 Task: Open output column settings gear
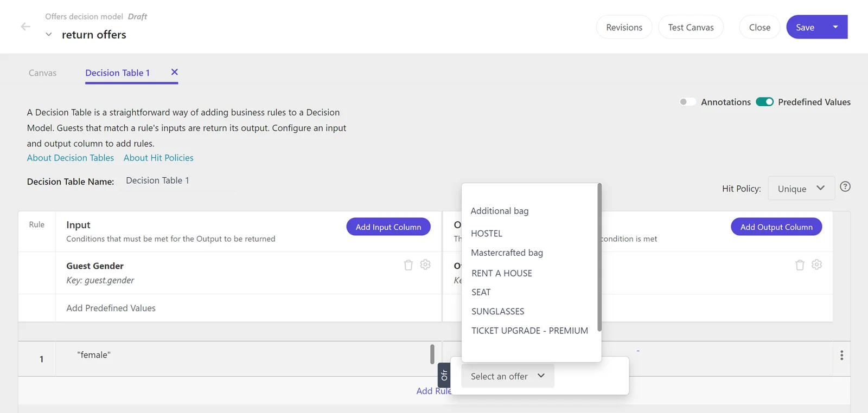click(x=817, y=264)
